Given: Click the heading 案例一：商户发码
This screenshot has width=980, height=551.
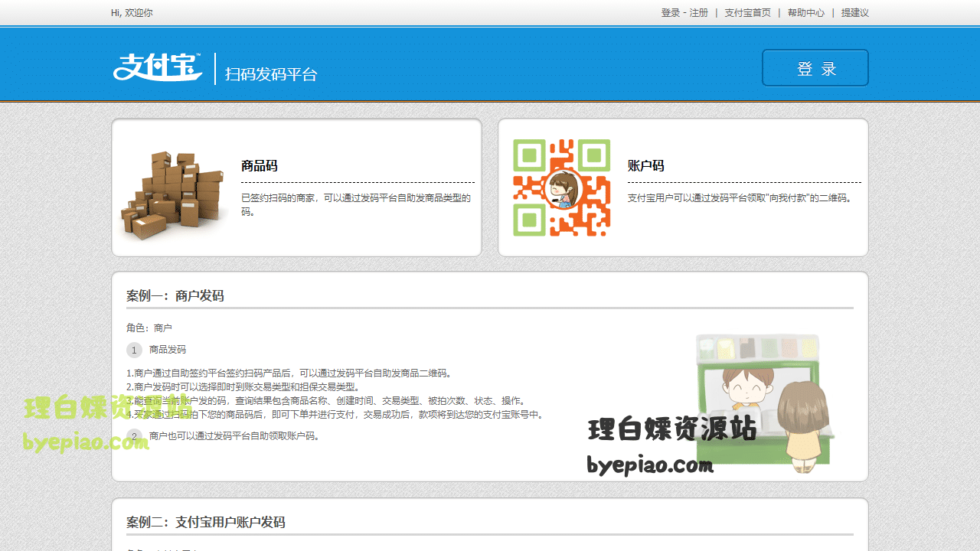Looking at the screenshot, I should (x=175, y=295).
